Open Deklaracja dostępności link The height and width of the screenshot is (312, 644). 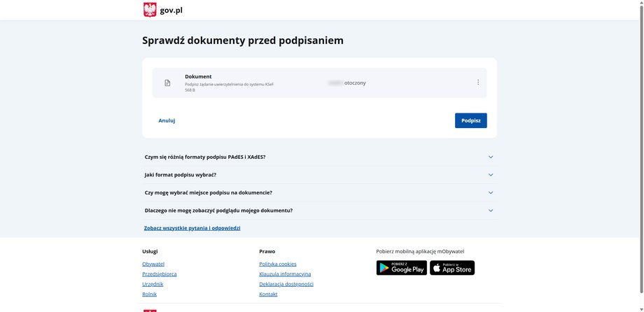(286, 284)
